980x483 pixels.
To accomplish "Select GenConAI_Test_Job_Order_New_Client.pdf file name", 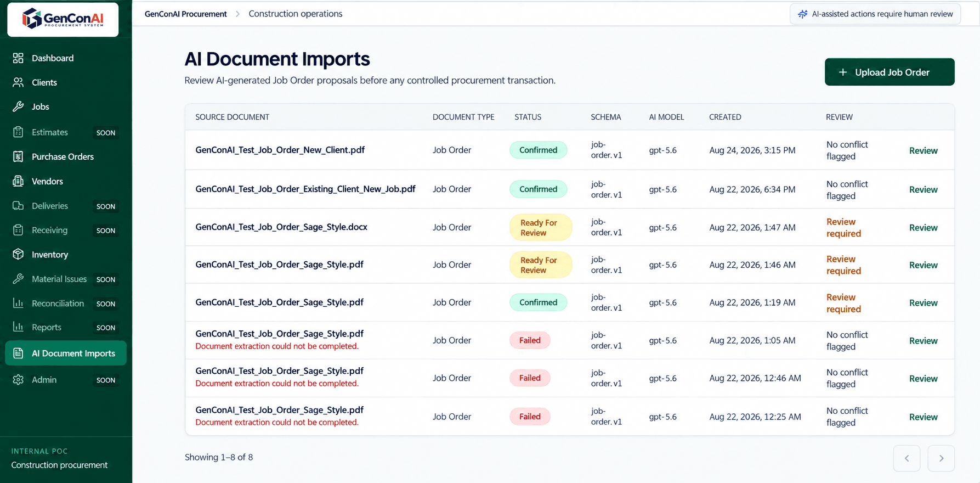I will [280, 150].
